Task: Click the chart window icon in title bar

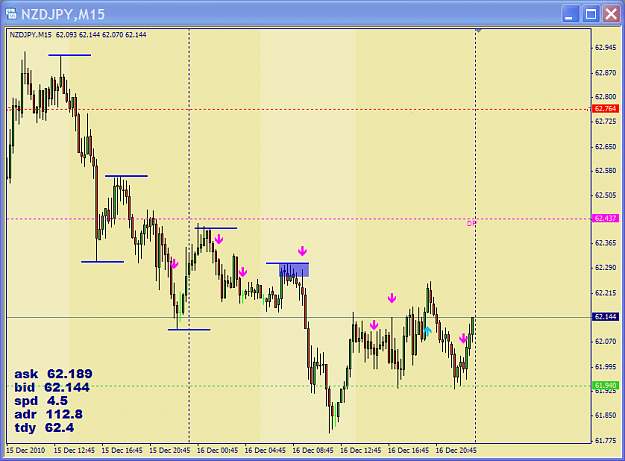Action: tap(11, 14)
